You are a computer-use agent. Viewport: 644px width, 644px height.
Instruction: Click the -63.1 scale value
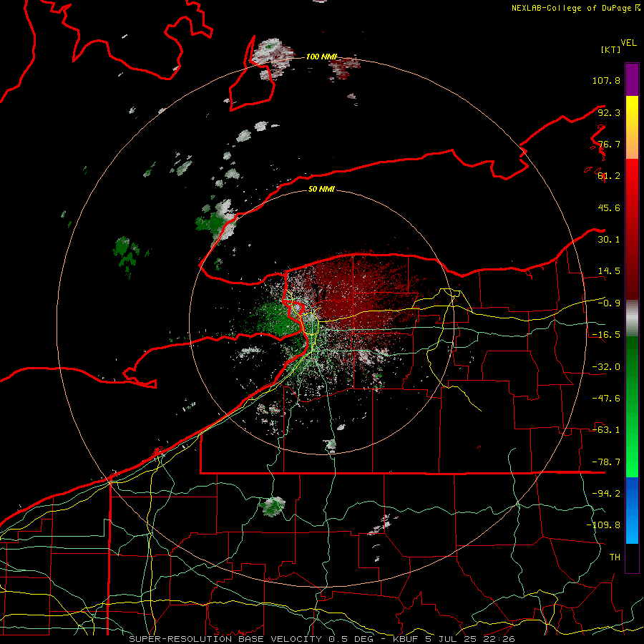pos(606,430)
